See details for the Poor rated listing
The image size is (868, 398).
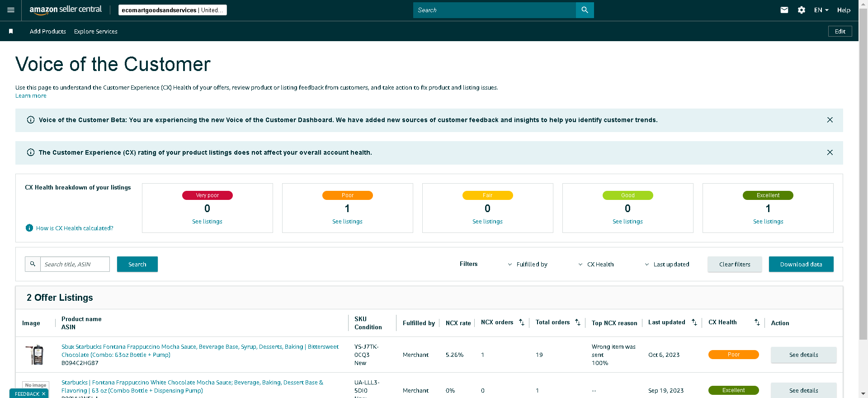coord(803,355)
